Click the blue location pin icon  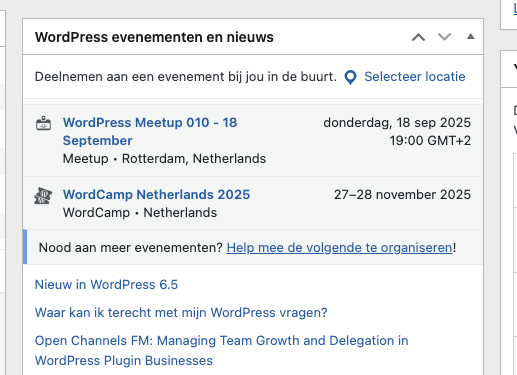click(350, 77)
